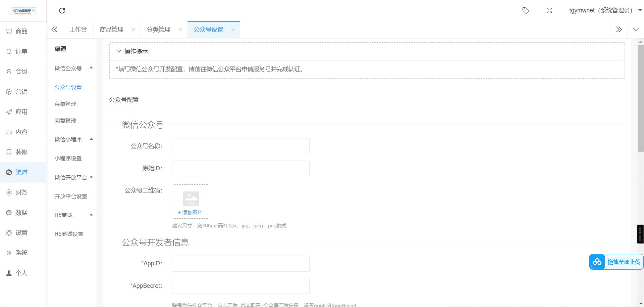Close the 分类管理 tab
Viewport: 644px width, 307px height.
pos(180,30)
